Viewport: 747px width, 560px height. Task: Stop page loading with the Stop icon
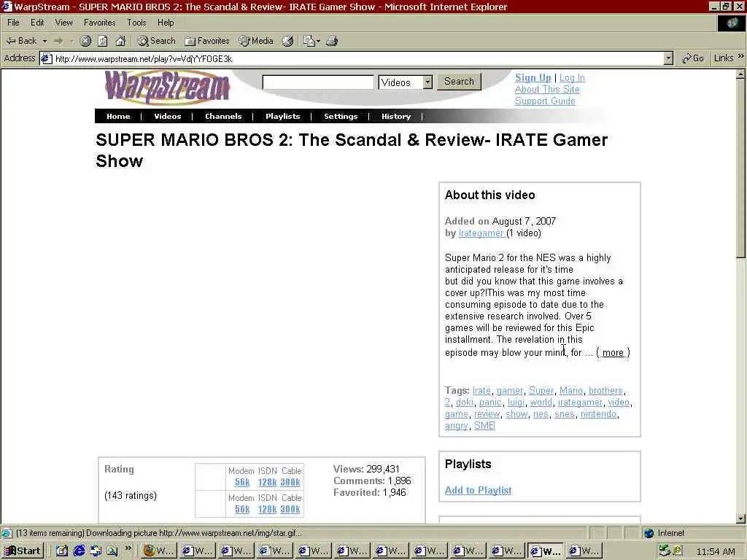click(x=86, y=41)
